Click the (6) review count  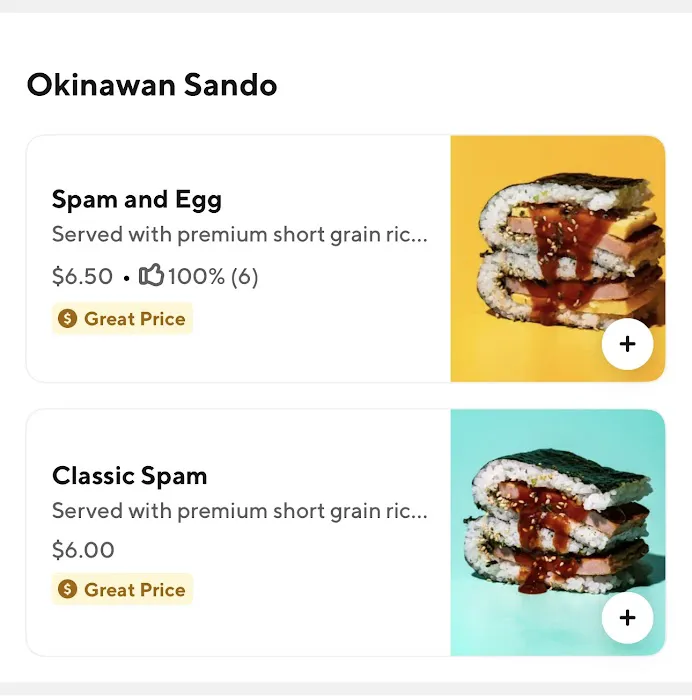(x=245, y=276)
